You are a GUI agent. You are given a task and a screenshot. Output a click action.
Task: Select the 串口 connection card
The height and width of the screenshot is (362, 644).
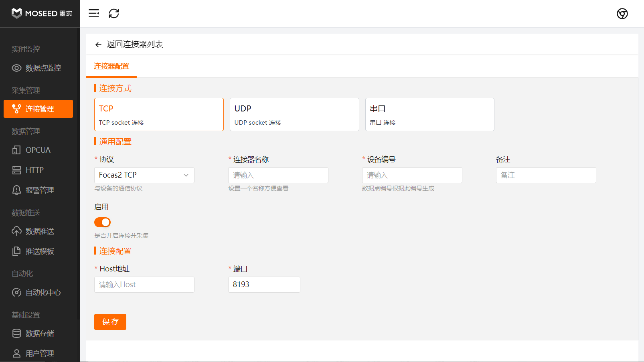[x=429, y=114]
